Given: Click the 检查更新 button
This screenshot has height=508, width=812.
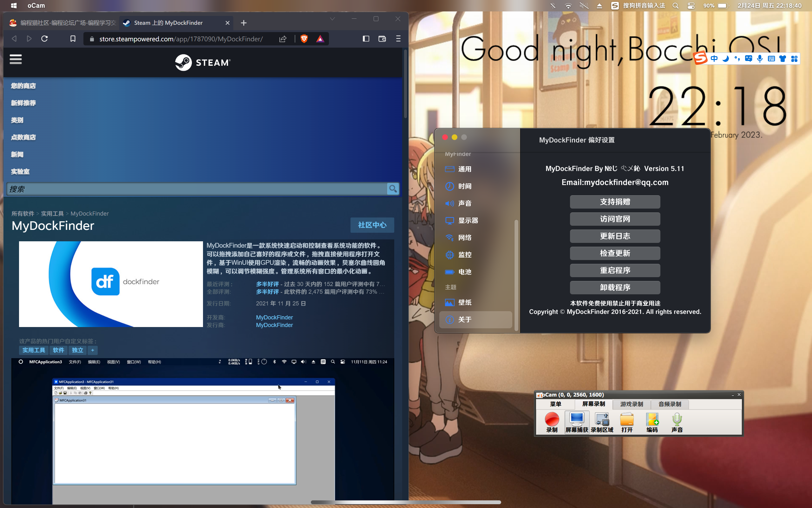Looking at the screenshot, I should pyautogui.click(x=615, y=253).
